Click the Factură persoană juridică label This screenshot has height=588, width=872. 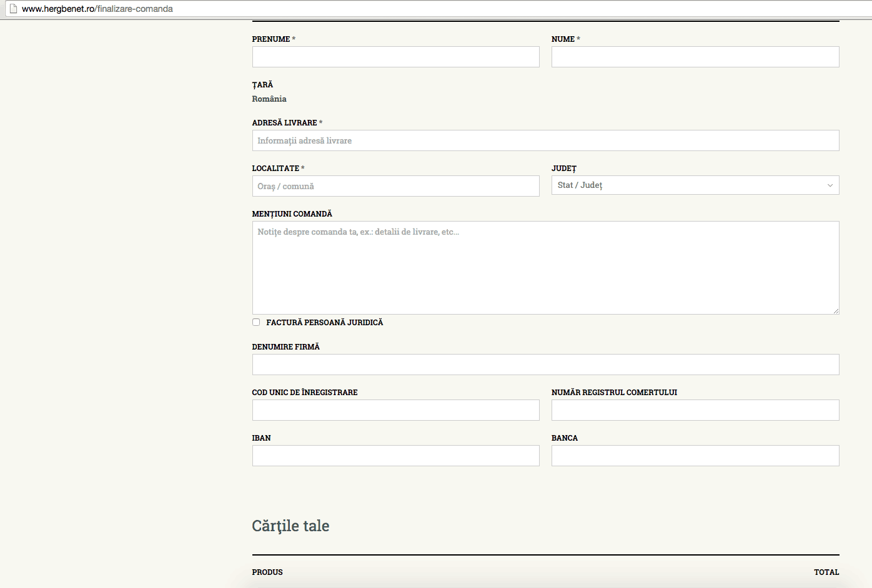click(324, 323)
